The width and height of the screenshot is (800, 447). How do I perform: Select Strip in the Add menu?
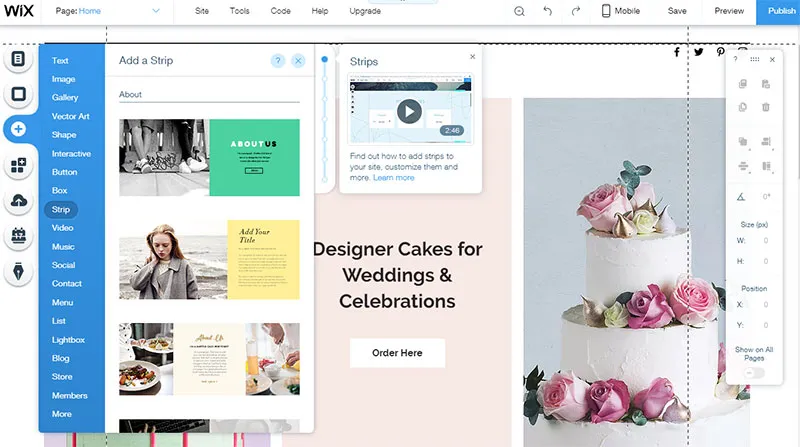tap(61, 209)
